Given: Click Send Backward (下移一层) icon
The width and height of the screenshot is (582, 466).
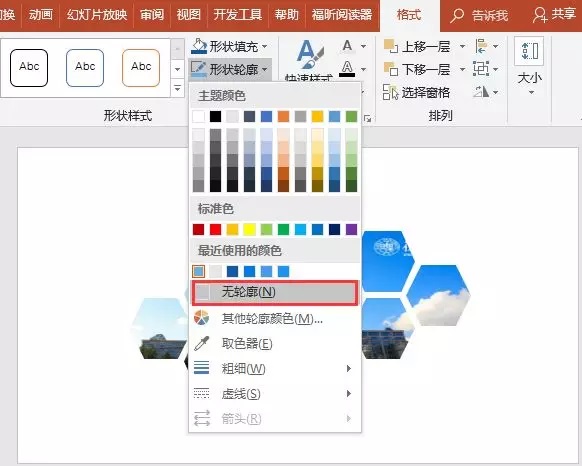Looking at the screenshot, I should 390,69.
